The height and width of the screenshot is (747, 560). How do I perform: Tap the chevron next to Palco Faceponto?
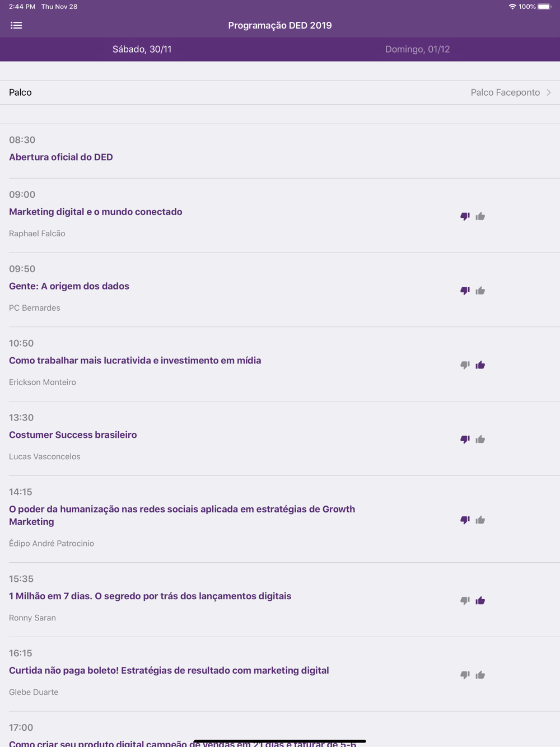tap(549, 92)
